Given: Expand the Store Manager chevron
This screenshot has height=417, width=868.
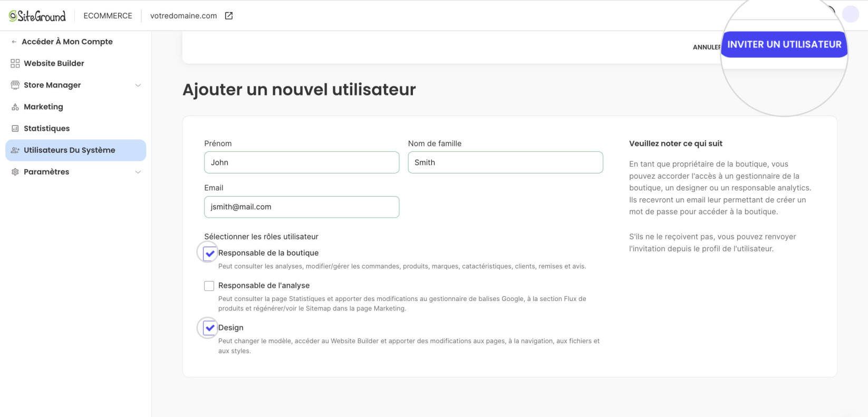Looking at the screenshot, I should (x=138, y=85).
